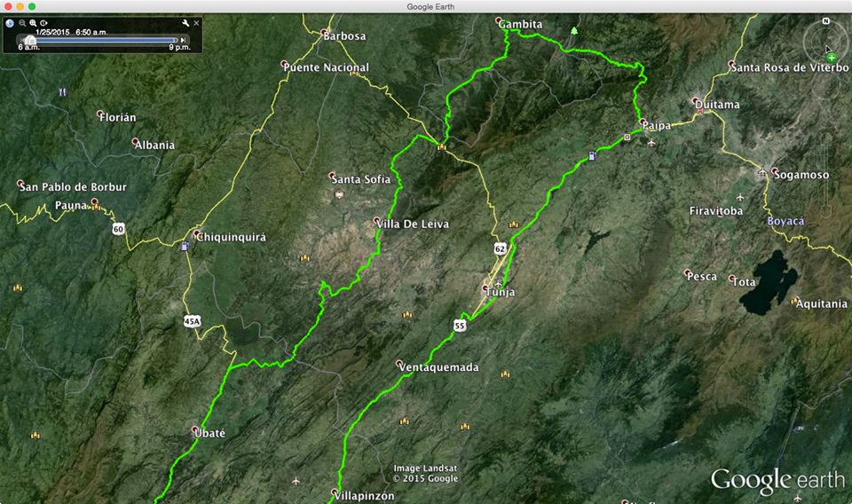852x504 pixels.
Task: Click the Sogamoso place marker
Action: [x=775, y=172]
